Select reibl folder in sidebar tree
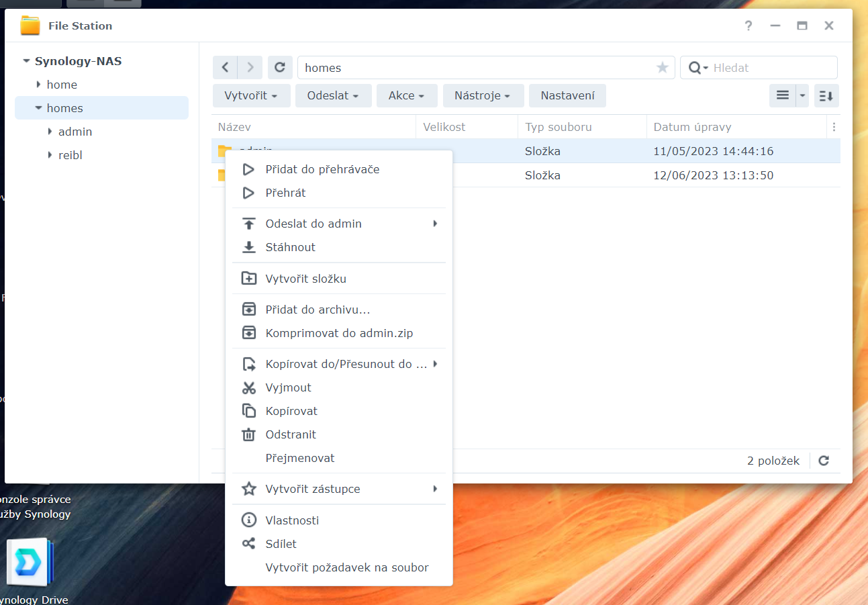 click(70, 155)
